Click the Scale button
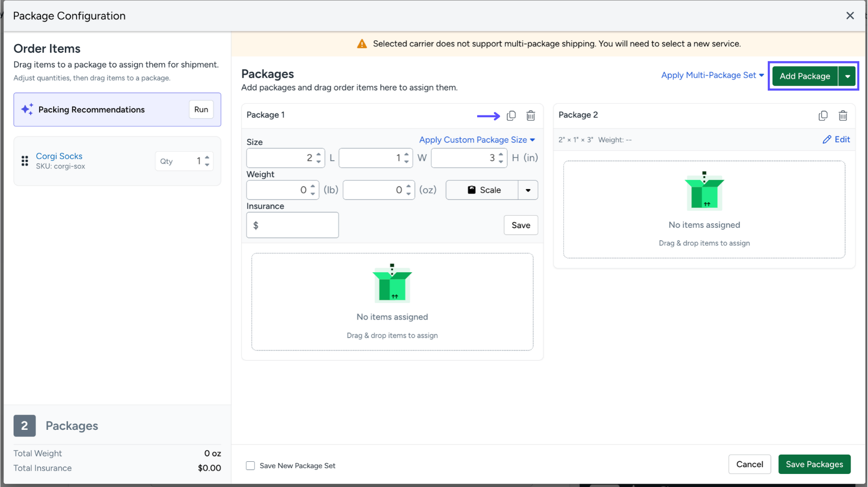 point(482,190)
